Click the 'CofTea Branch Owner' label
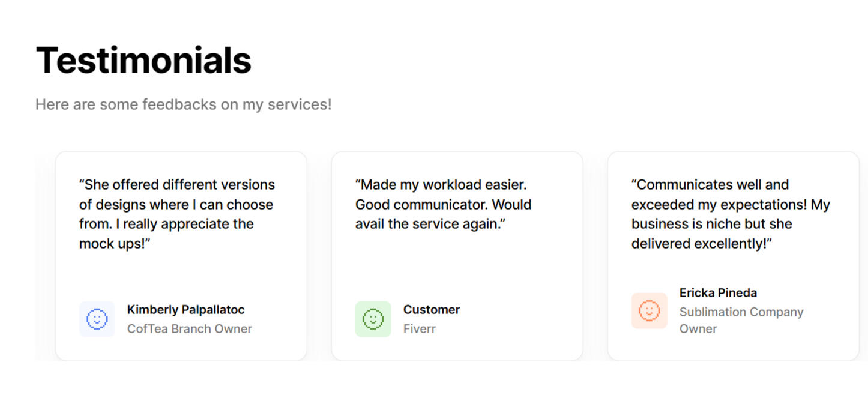This screenshot has height=395, width=868. coord(189,329)
